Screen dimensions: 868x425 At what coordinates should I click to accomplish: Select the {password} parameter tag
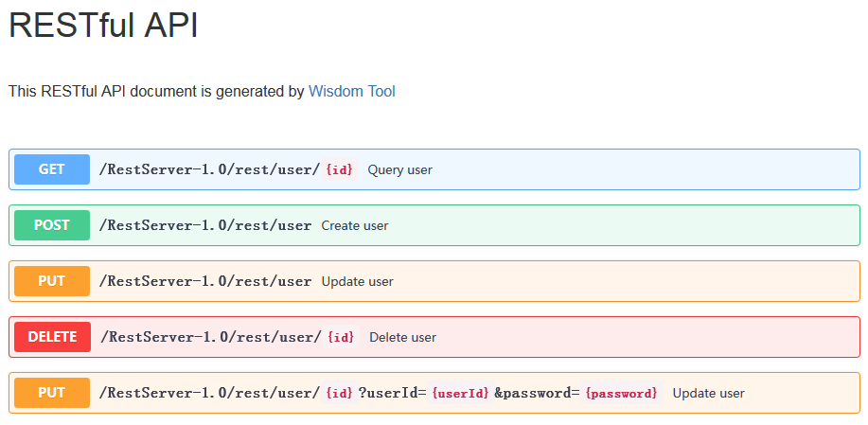point(622,393)
